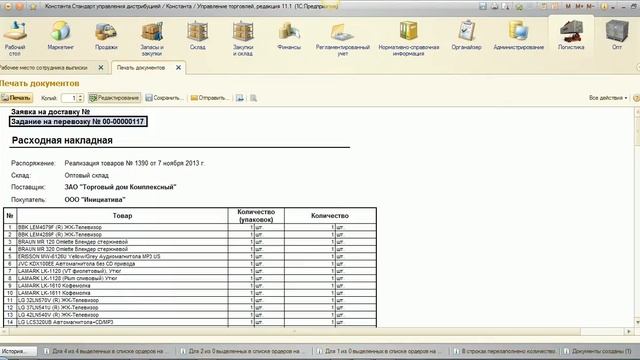Open the Администрирование section

tap(518, 36)
